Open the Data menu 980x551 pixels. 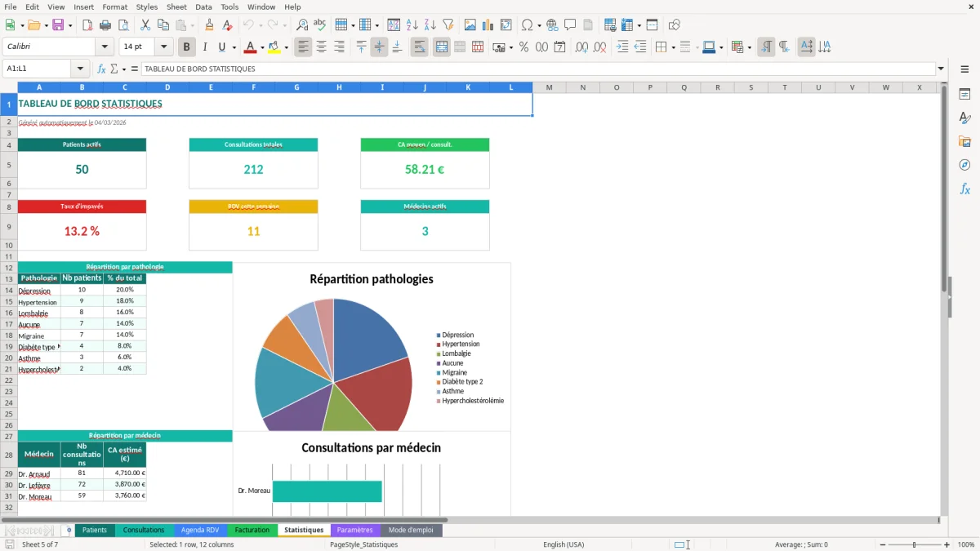[203, 7]
